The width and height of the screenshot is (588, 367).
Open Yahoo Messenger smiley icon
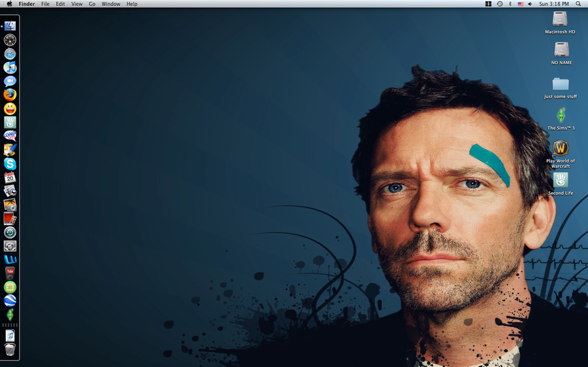10,108
